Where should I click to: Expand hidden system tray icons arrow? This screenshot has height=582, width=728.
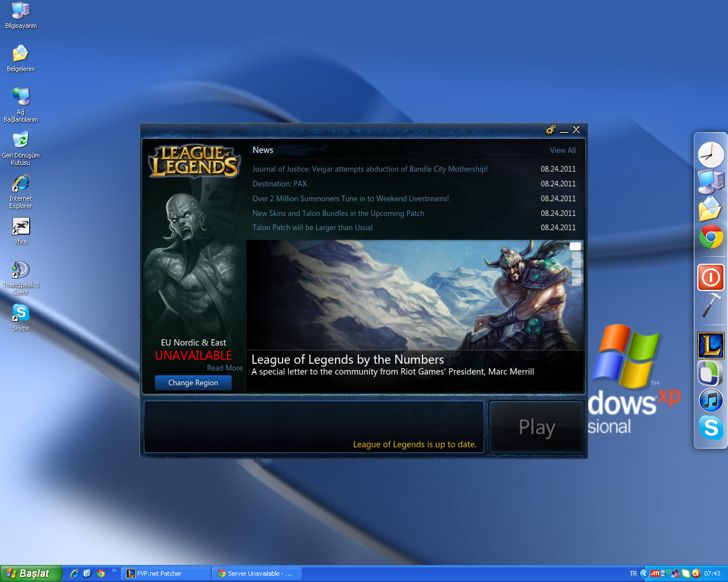644,573
